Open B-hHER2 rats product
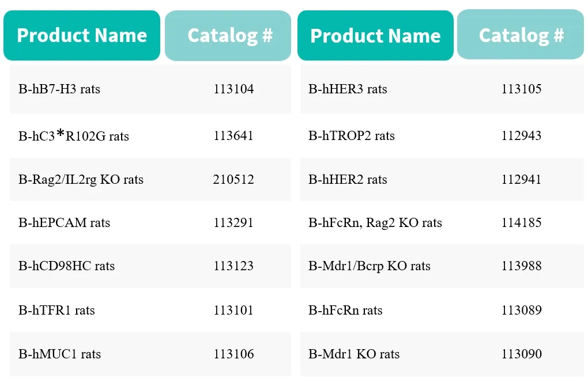 coord(348,180)
